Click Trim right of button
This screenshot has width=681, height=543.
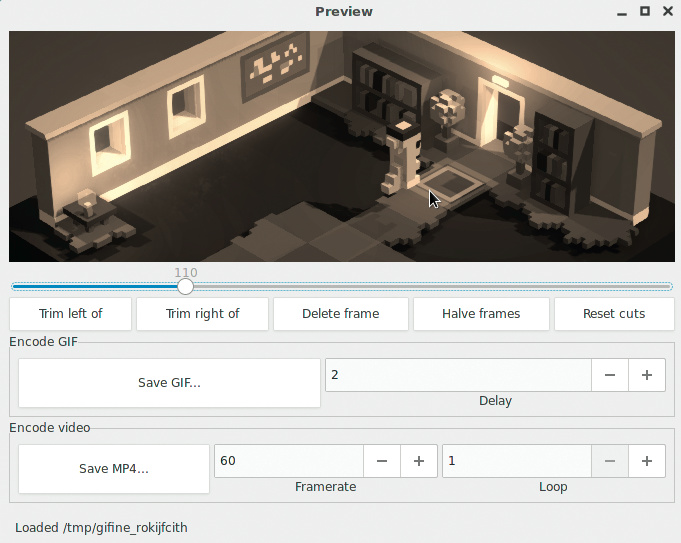(x=202, y=314)
